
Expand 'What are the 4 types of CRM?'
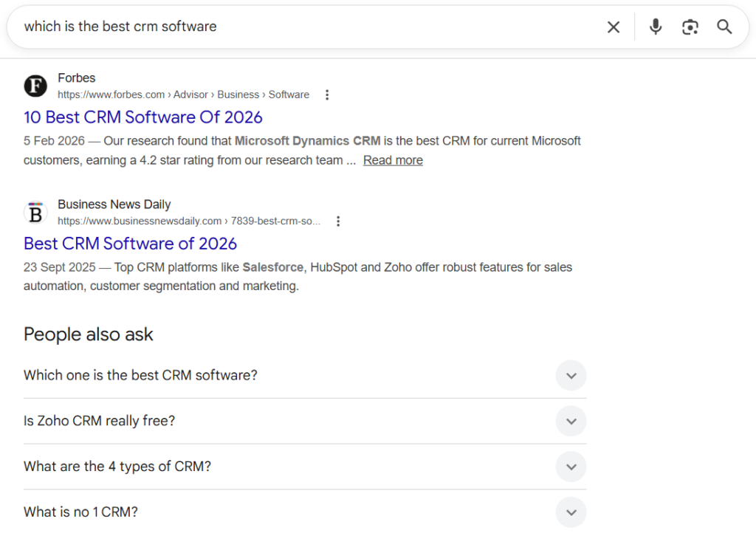pos(305,467)
